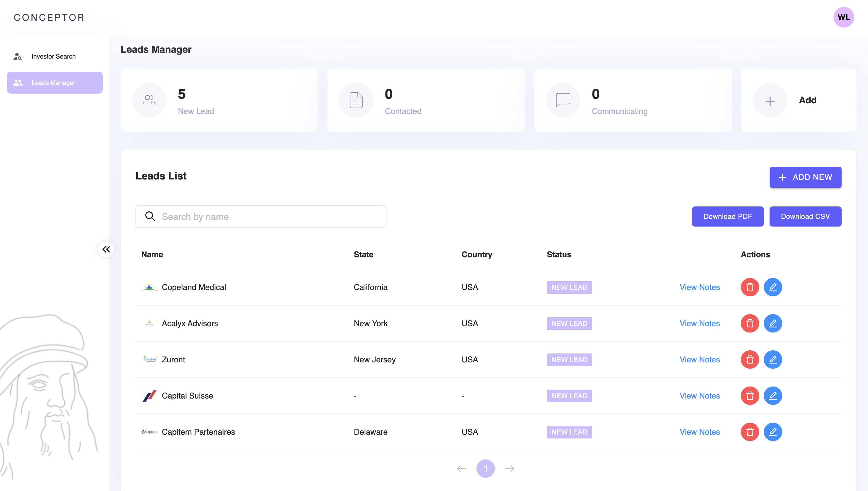Delete the Capitem Partenaires lead
The width and height of the screenshot is (868, 491).
(x=749, y=432)
